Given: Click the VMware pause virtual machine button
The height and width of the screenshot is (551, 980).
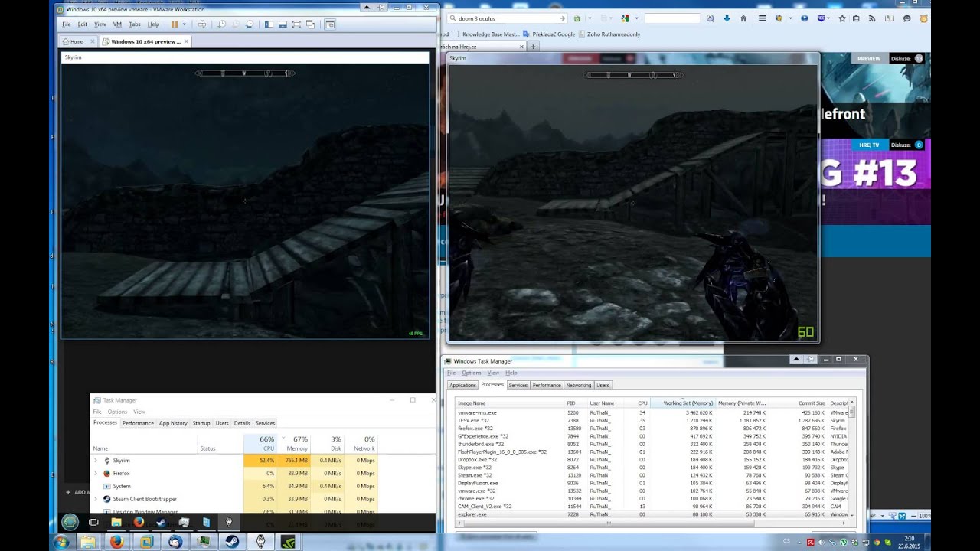Looking at the screenshot, I should pyautogui.click(x=175, y=24).
